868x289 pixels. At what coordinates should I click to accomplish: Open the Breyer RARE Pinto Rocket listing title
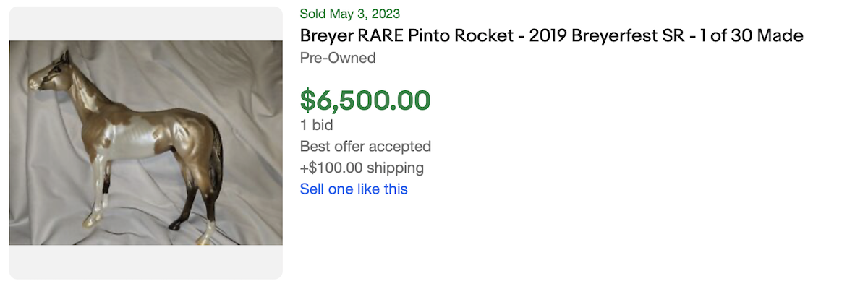(551, 36)
